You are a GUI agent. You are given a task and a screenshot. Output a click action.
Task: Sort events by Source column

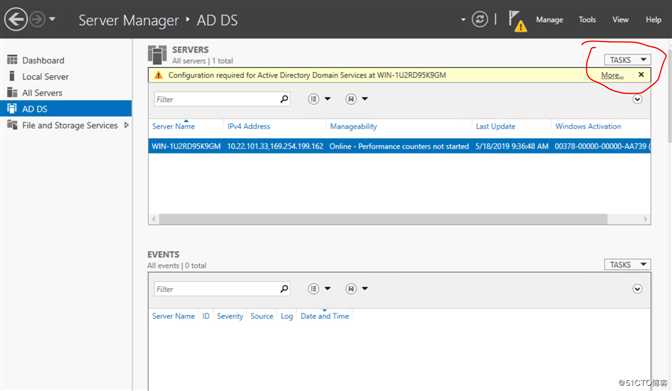tap(261, 316)
